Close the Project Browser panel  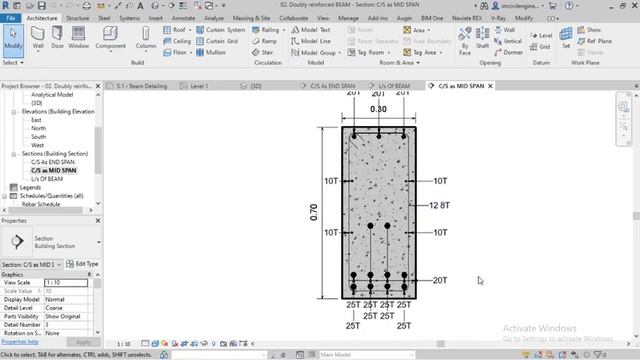click(98, 86)
